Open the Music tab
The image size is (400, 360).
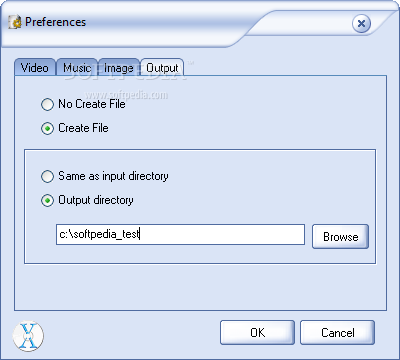[x=77, y=68]
